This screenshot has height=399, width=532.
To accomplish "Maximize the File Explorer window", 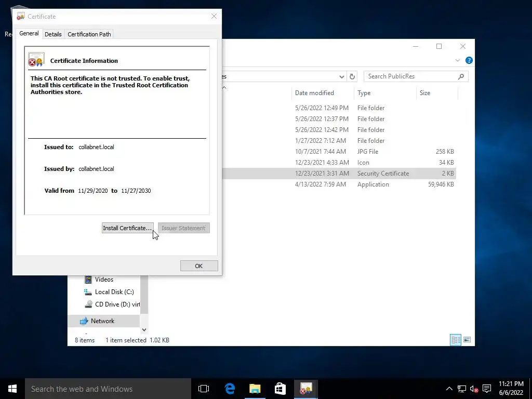I will click(x=439, y=46).
